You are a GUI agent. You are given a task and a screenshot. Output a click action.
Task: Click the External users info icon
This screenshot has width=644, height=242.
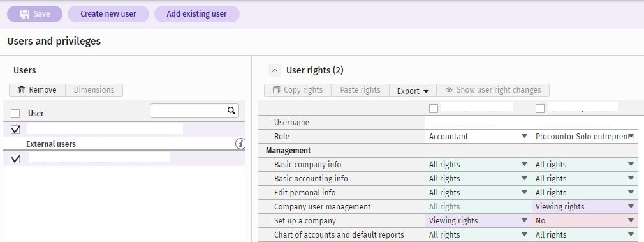(x=240, y=144)
